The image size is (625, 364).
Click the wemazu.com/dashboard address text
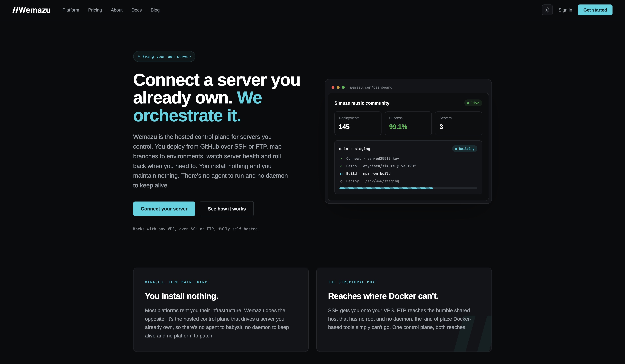371,87
